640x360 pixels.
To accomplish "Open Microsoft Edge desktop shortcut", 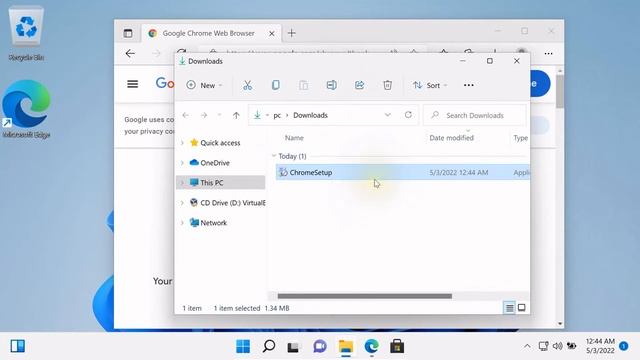I will coord(26,110).
